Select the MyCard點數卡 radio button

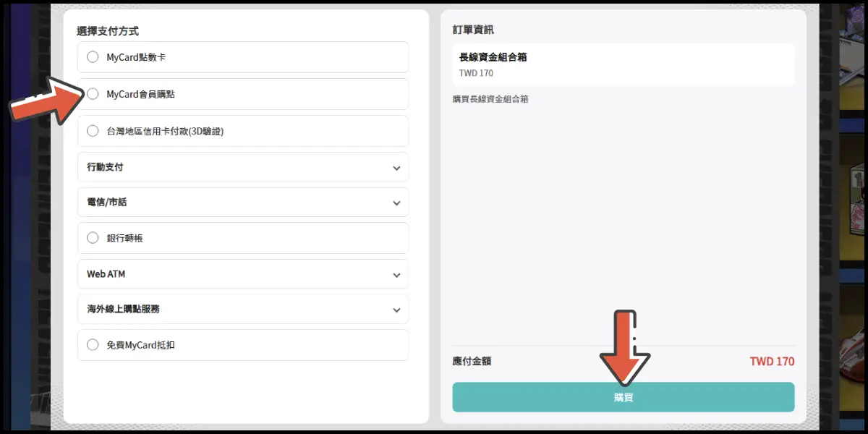click(x=93, y=57)
